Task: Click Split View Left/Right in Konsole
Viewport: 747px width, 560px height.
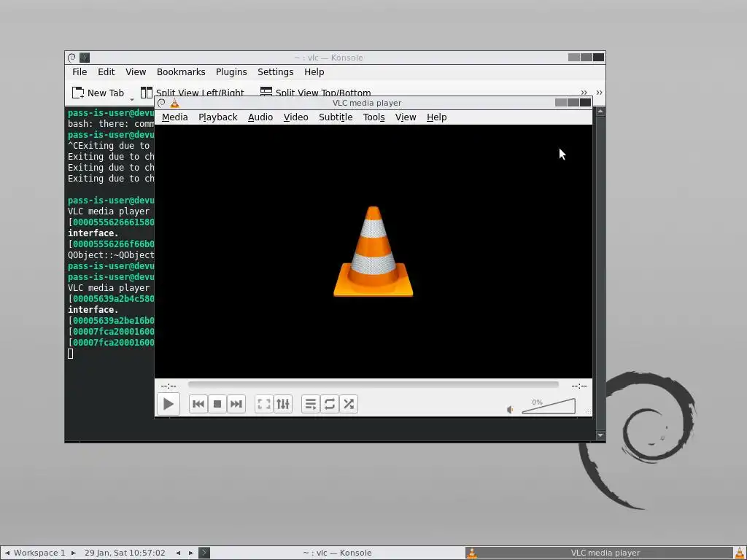Action: pyautogui.click(x=193, y=92)
